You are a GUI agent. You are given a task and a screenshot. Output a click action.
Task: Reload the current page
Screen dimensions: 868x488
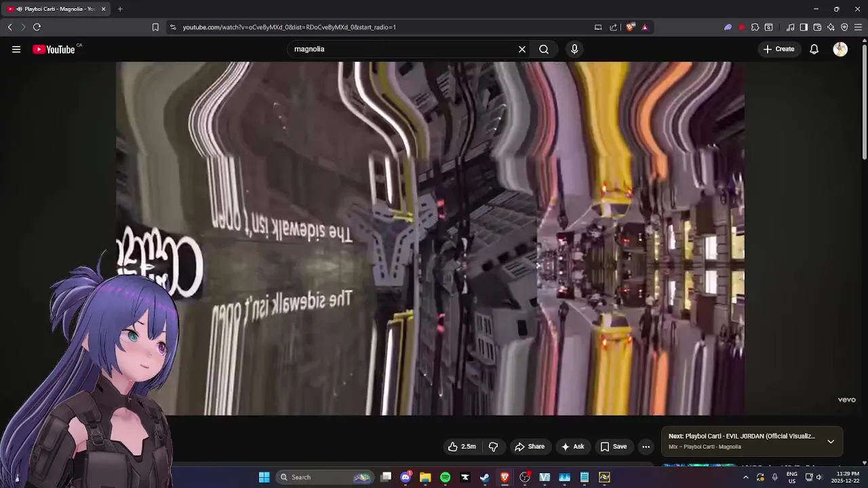(x=37, y=27)
